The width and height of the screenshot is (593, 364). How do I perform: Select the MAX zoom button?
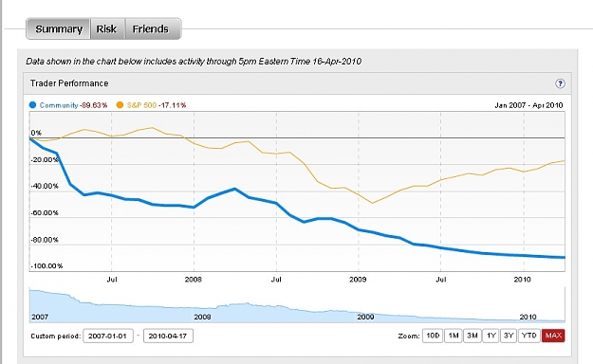click(553, 336)
